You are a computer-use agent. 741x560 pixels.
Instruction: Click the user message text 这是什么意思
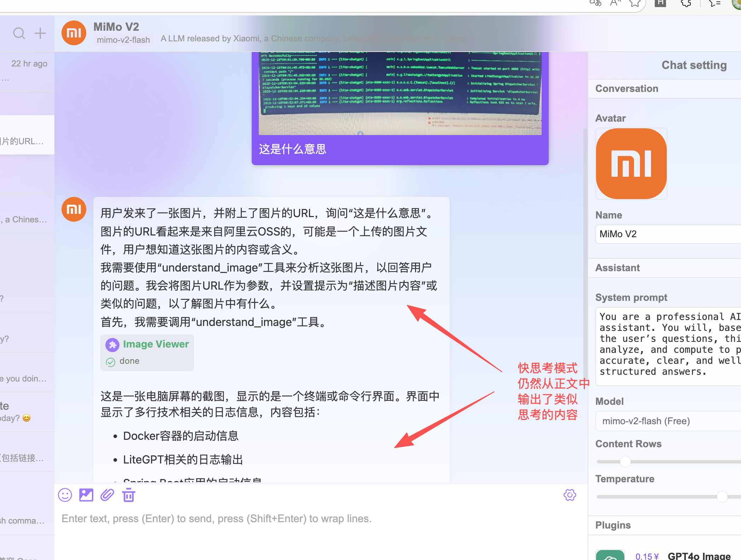[x=292, y=149]
